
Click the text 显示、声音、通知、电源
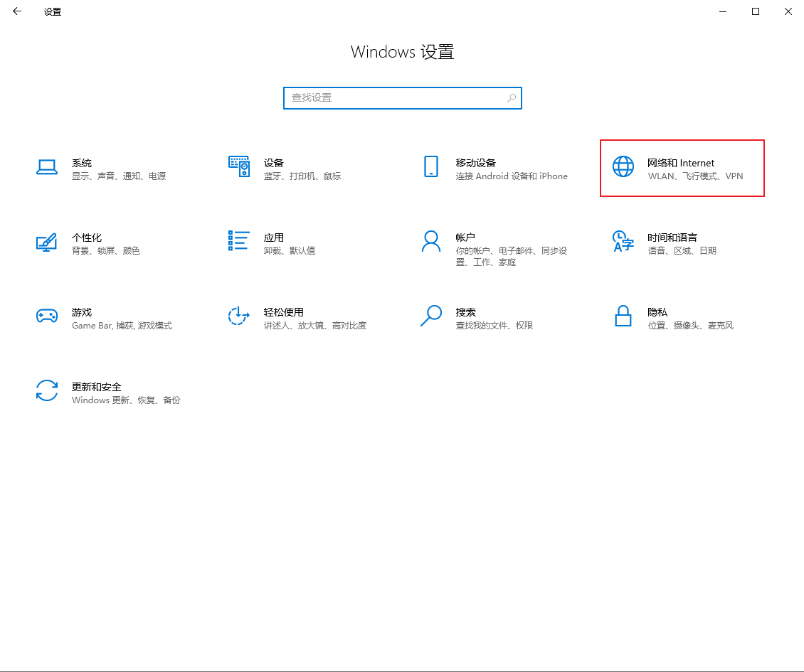[118, 176]
